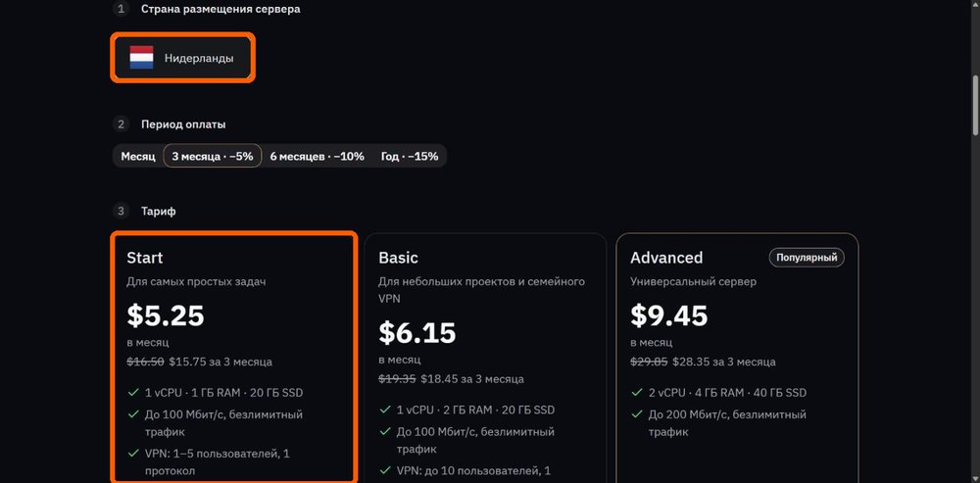The image size is (980, 483).
Task: Click the checkmark beside VPN: 1–5 пользователей
Action: pos(133,453)
